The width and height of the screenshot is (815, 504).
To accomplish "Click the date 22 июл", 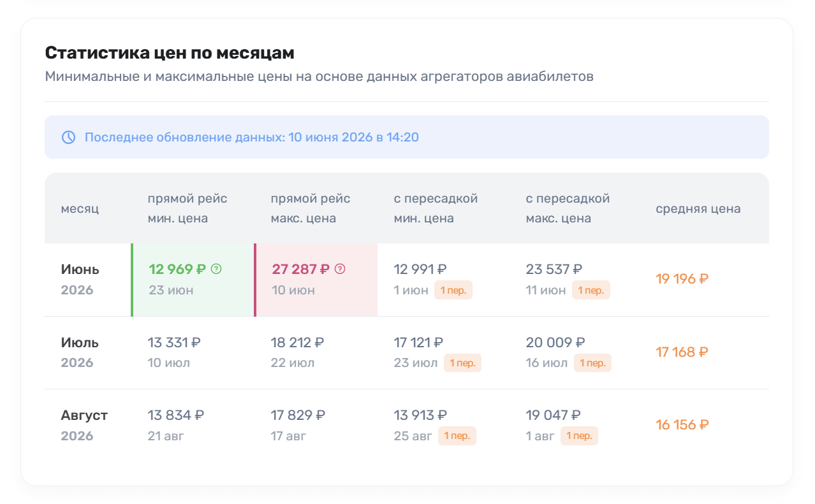I will point(293,363).
